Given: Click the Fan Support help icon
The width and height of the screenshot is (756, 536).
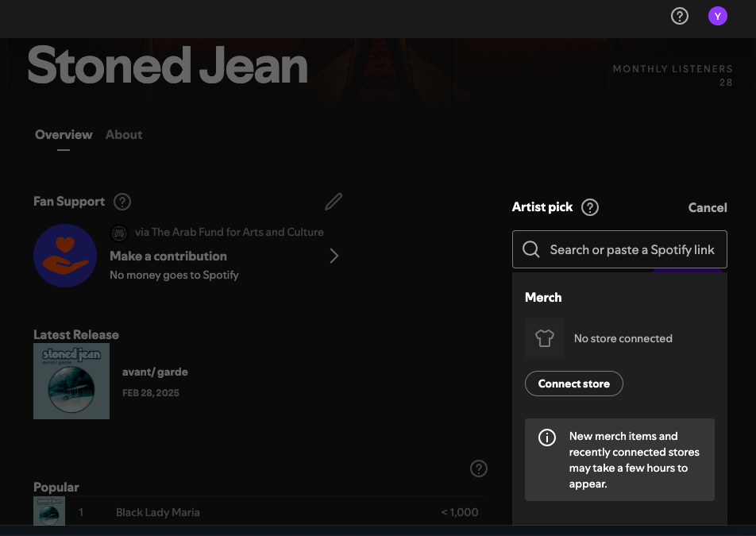Looking at the screenshot, I should [x=122, y=202].
